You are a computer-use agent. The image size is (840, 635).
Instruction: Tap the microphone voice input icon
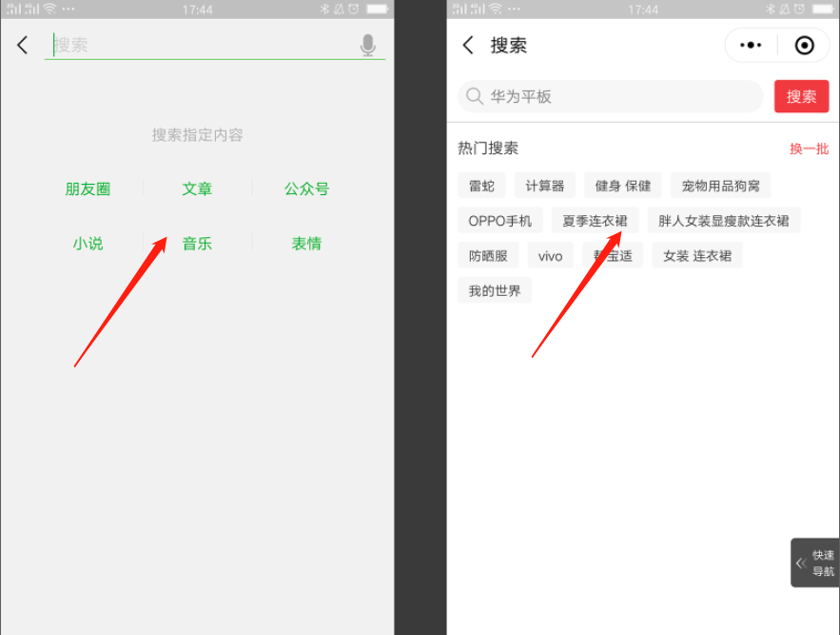[368, 45]
